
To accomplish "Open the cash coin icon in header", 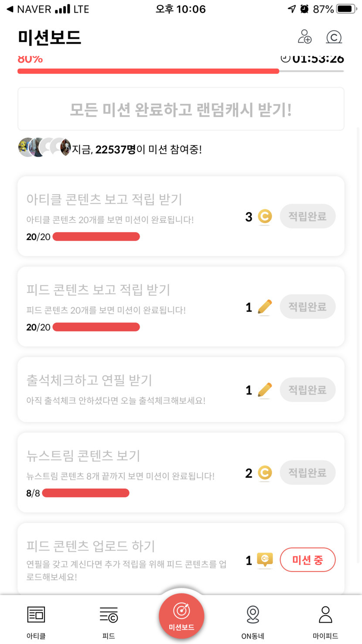I will 334,37.
